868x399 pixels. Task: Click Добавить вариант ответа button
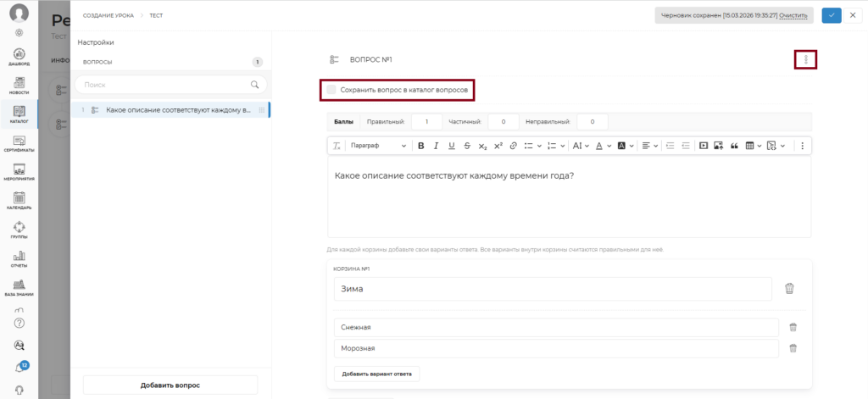coord(376,374)
